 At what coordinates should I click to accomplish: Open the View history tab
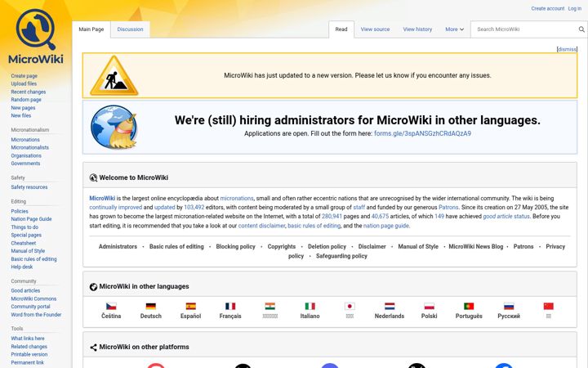417,29
